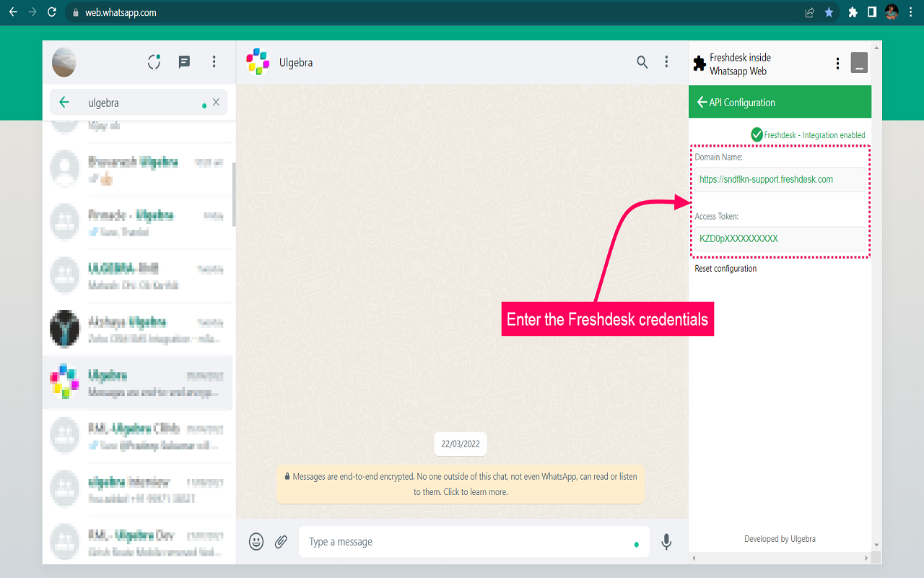Start a new chat with the message icon
Viewport: 924px width, 578px height.
pyautogui.click(x=184, y=62)
